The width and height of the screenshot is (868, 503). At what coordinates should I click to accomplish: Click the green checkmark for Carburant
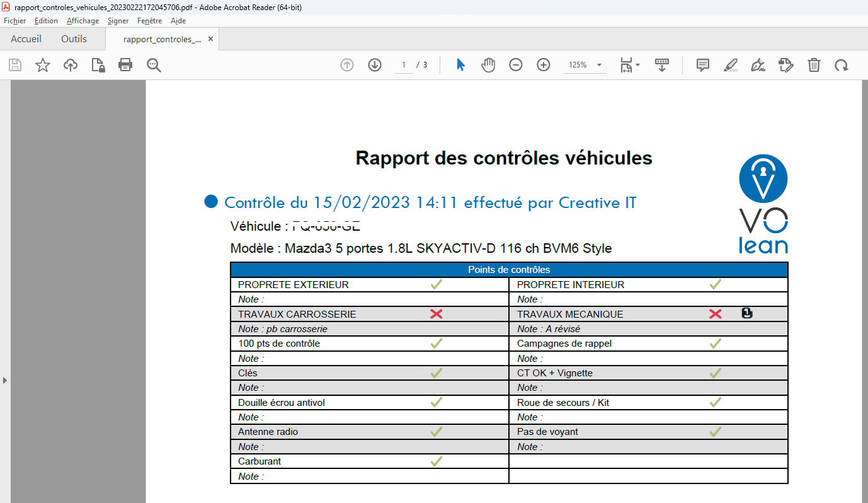tap(436, 461)
